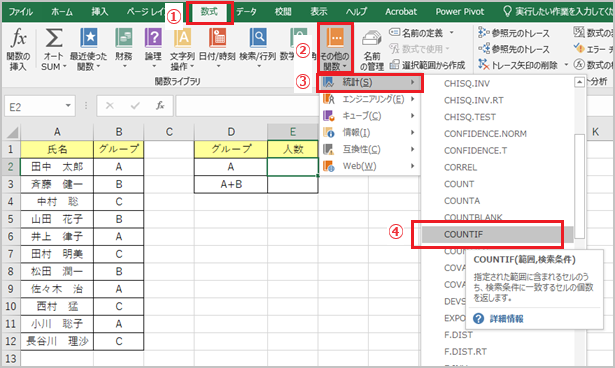
Task: Open the 日付/時刻 function library icon
Action: click(217, 38)
